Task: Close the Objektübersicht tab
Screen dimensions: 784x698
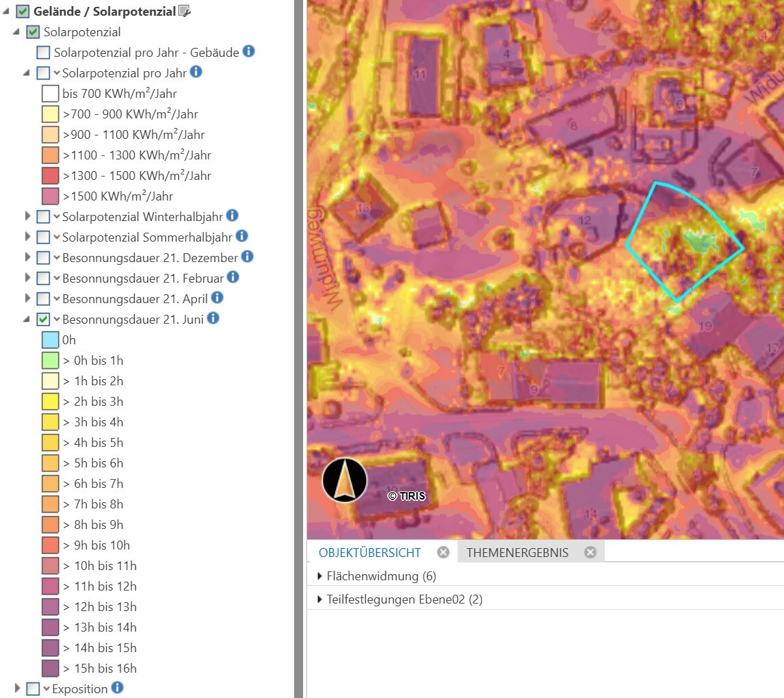Action: tap(443, 552)
